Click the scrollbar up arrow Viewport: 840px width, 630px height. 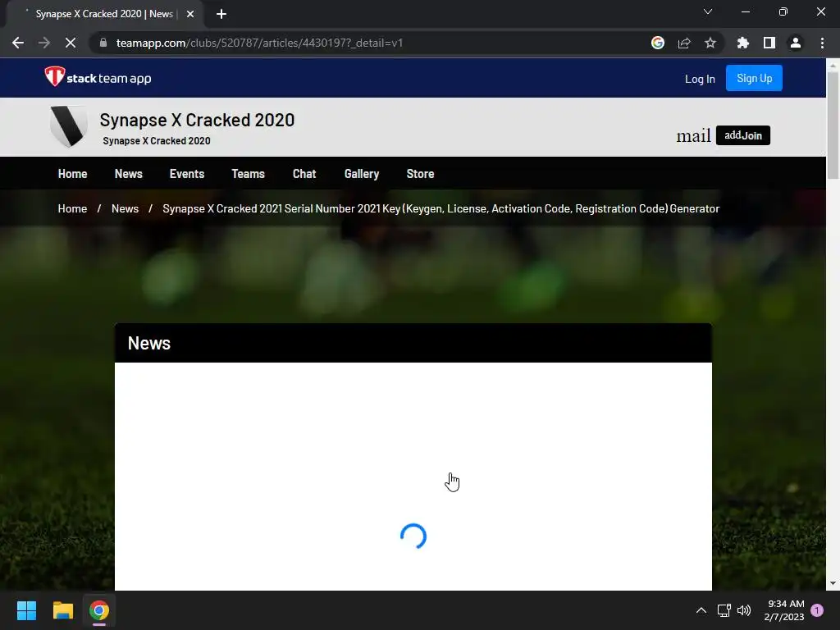pos(833,66)
